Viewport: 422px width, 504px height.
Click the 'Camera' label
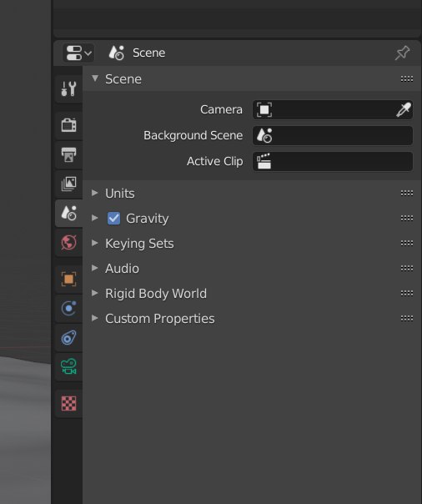pos(221,109)
